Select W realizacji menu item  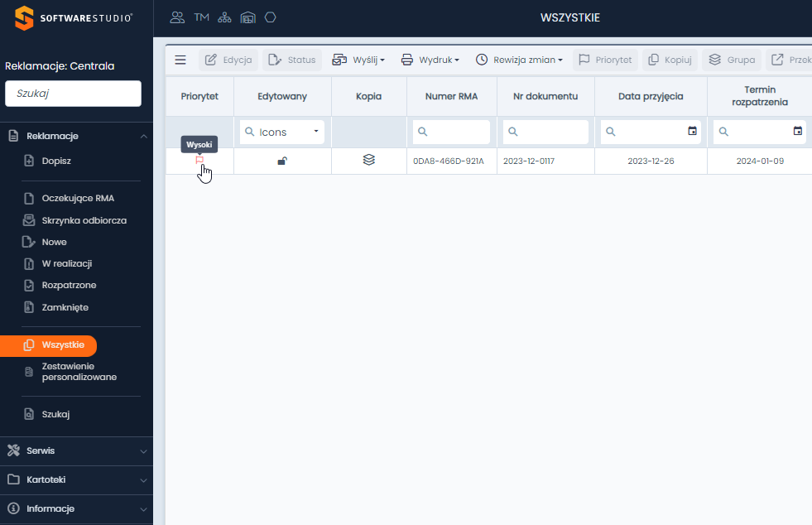coord(66,263)
